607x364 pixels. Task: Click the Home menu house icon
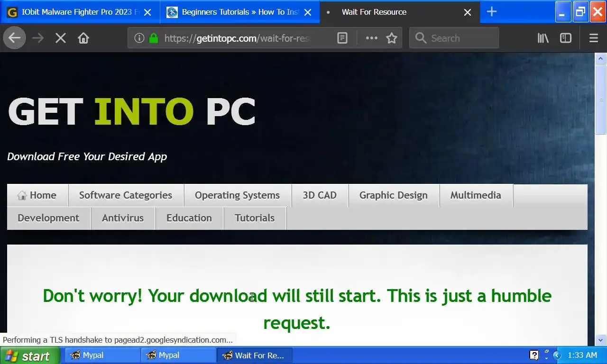22,195
